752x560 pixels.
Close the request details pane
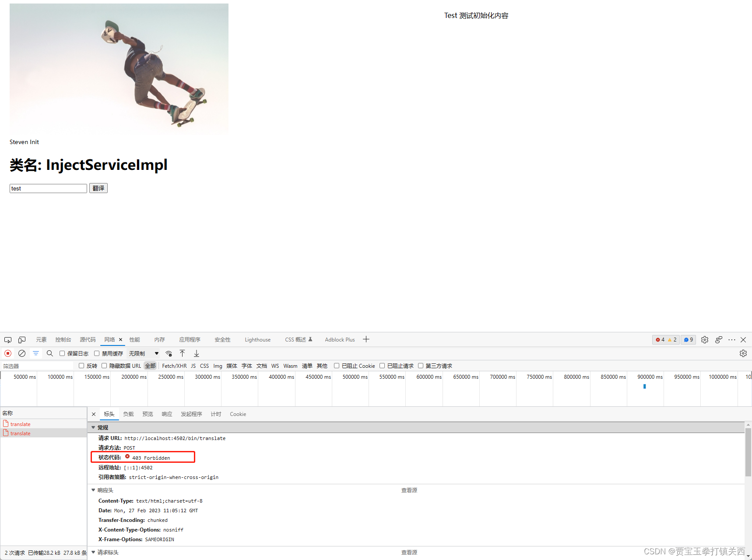(94, 414)
